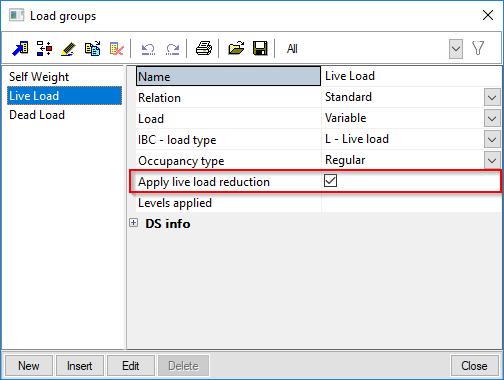Click the All filter text
Viewport: 504px width, 380px height.
[x=292, y=49]
